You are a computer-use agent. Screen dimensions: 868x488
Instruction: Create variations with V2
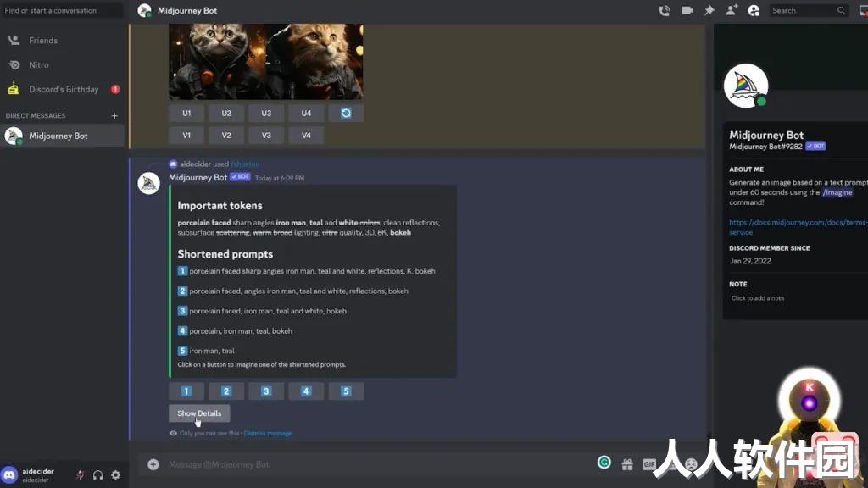click(x=226, y=135)
